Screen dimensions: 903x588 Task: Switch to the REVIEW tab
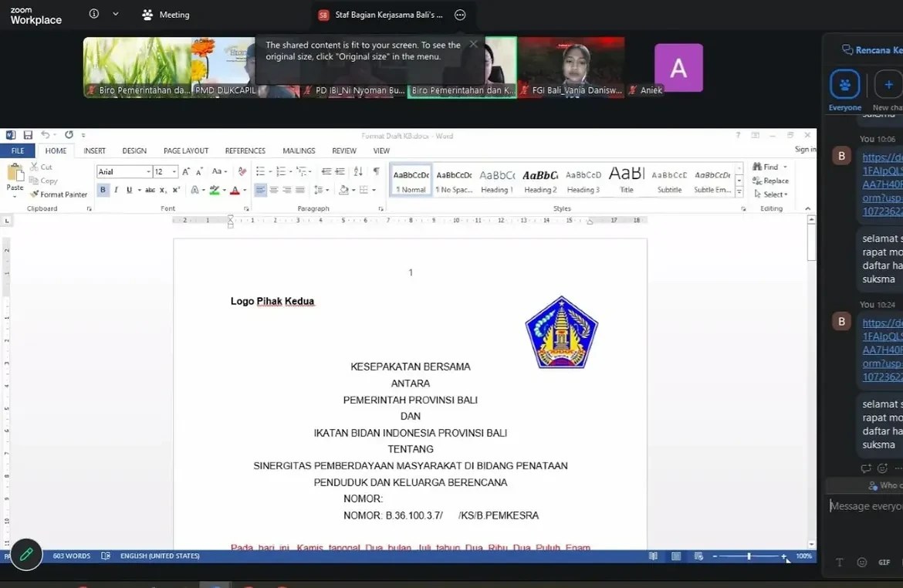point(343,151)
